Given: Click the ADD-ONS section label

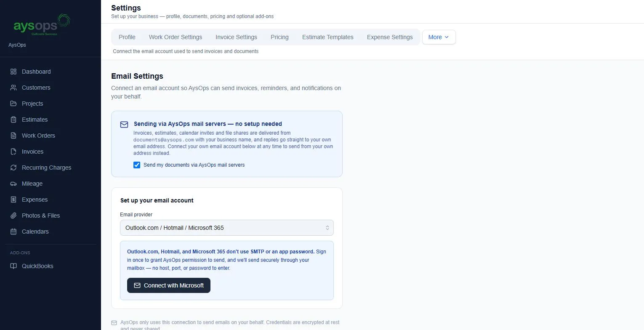Looking at the screenshot, I should 20,253.
